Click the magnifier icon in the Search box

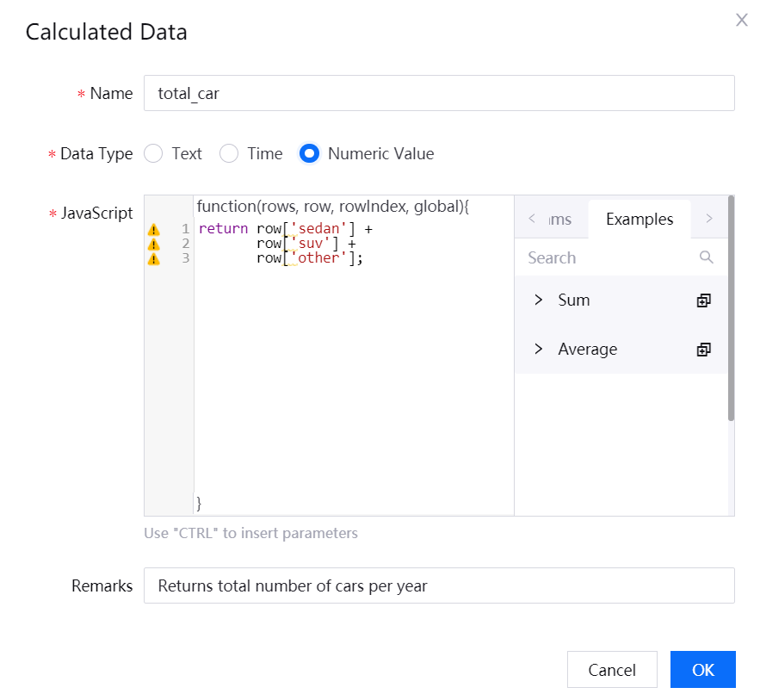pyautogui.click(x=707, y=257)
